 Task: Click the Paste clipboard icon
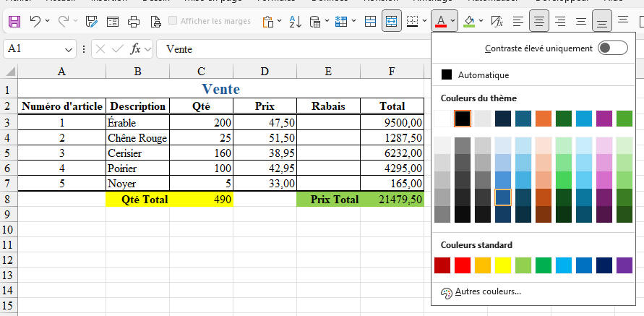268,21
